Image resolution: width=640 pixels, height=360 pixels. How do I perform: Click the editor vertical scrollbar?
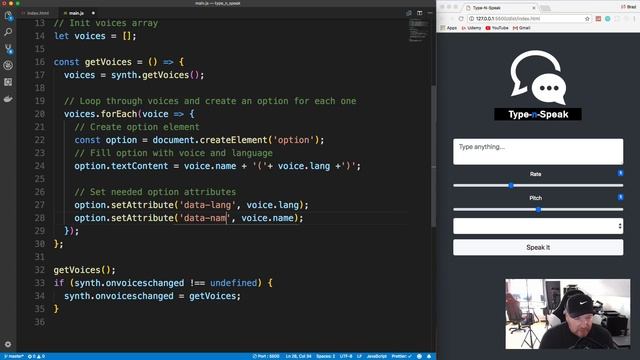[433, 155]
